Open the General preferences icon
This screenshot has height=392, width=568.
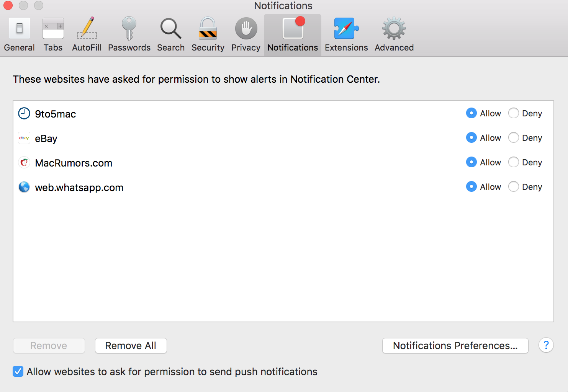[20, 28]
